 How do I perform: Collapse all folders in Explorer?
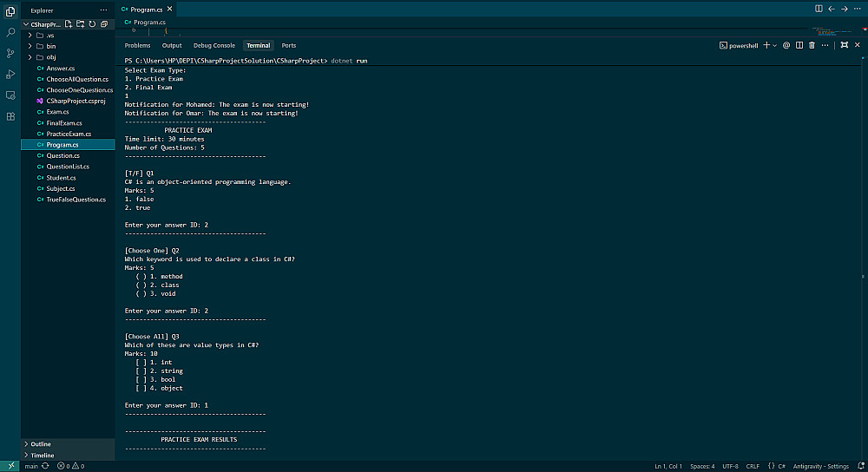coord(104,24)
